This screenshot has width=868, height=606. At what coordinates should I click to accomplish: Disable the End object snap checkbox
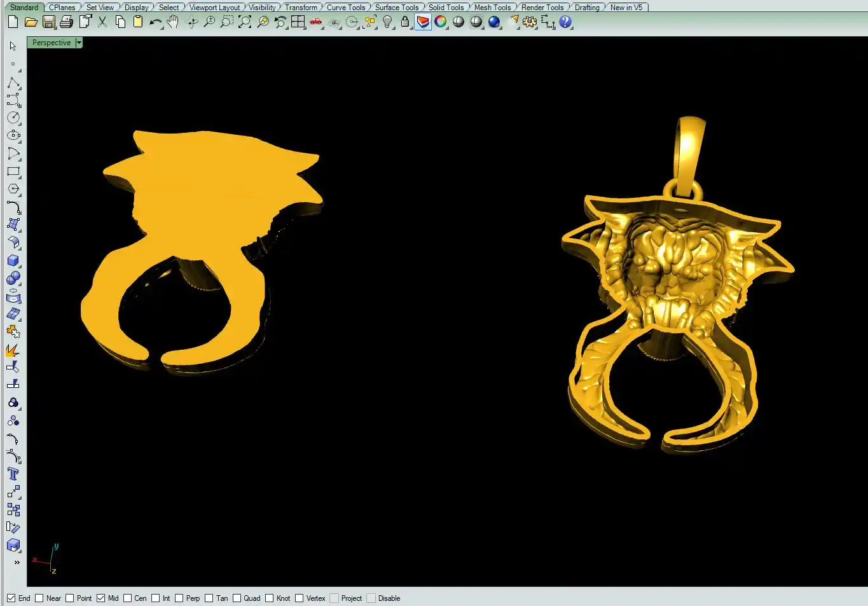(x=11, y=598)
